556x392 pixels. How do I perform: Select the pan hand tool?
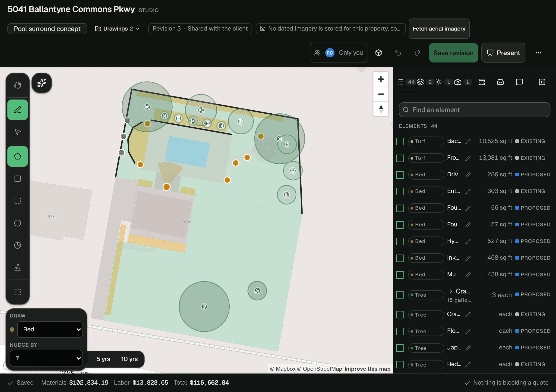17,85
